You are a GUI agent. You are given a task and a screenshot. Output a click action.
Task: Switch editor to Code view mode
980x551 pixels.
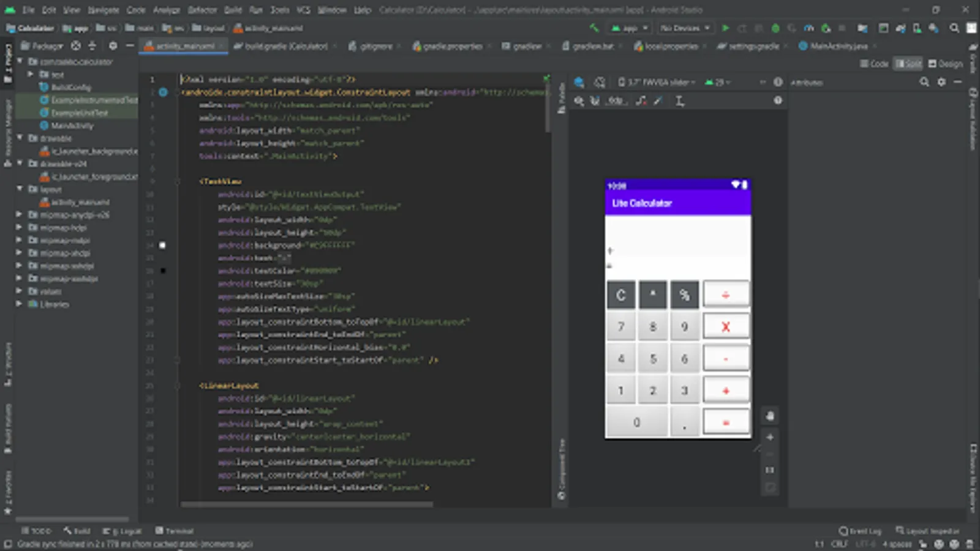pyautogui.click(x=874, y=64)
